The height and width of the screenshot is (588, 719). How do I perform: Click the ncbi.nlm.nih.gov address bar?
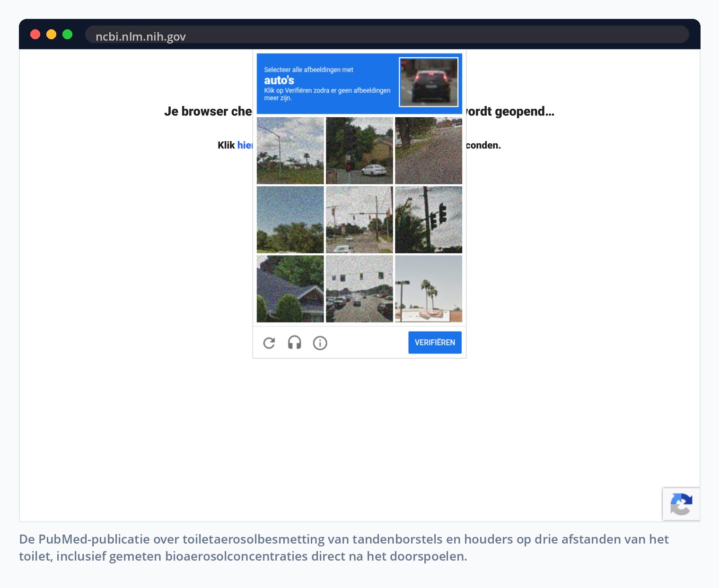pyautogui.click(x=387, y=35)
